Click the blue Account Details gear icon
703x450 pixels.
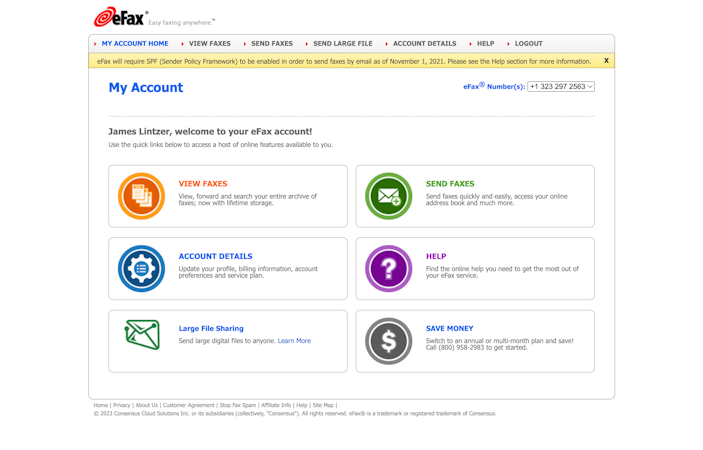tap(141, 268)
